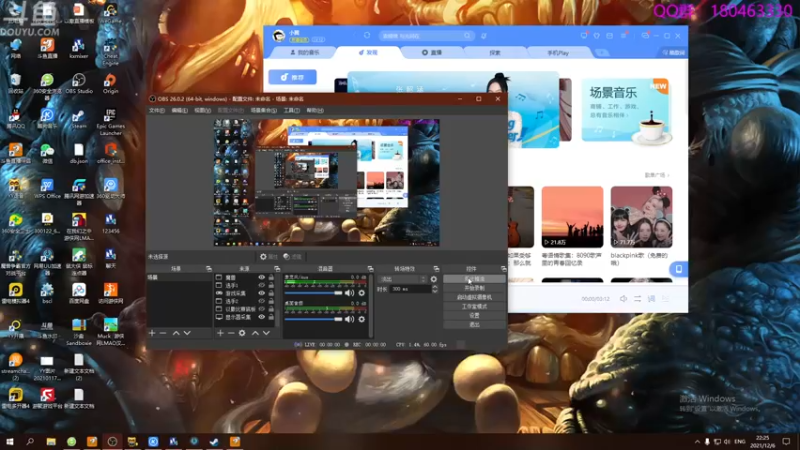The image size is (800, 450).
Task: Click the 启动虚拟摄像机 button
Action: (474, 297)
